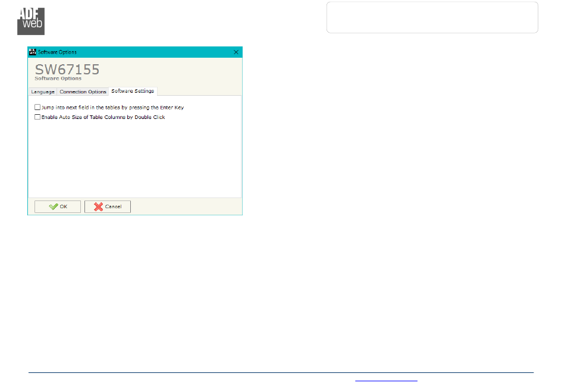565x392 pixels.
Task: Click the Software Options title bar icon
Action: (33, 52)
